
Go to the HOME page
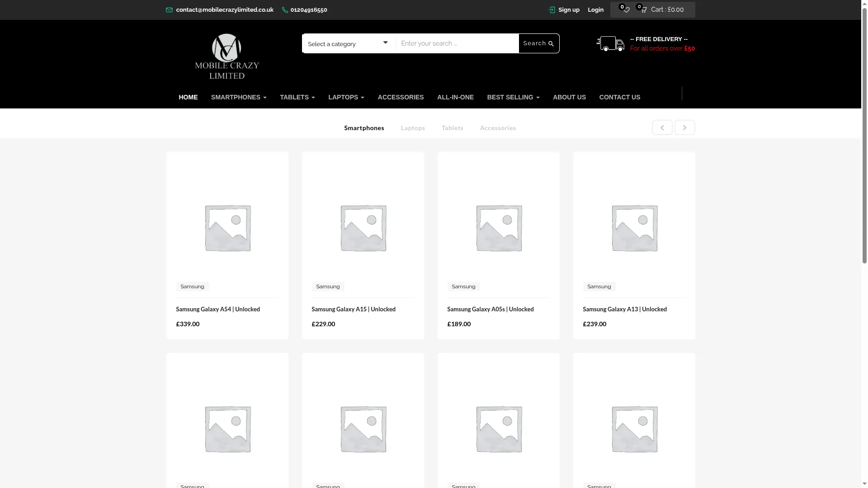188,97
